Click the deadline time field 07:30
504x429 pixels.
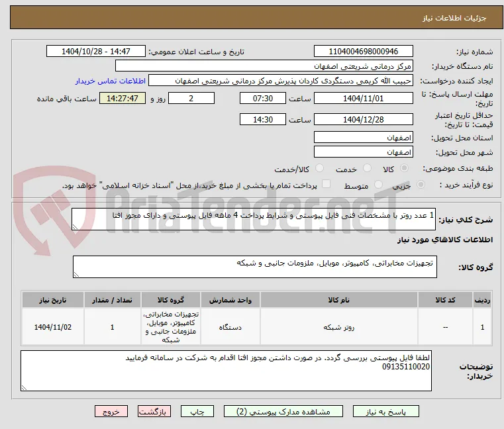(x=263, y=99)
